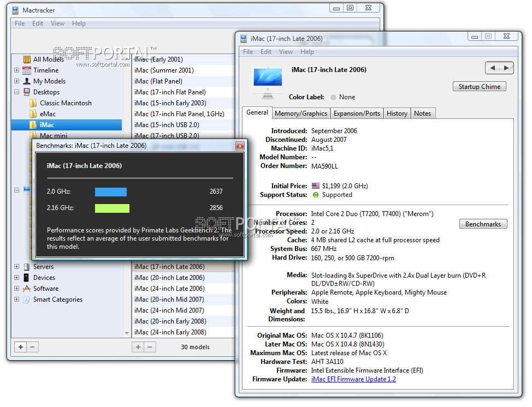Open File menu in Mactracker main window
This screenshot has width=532, height=407.
(20, 23)
